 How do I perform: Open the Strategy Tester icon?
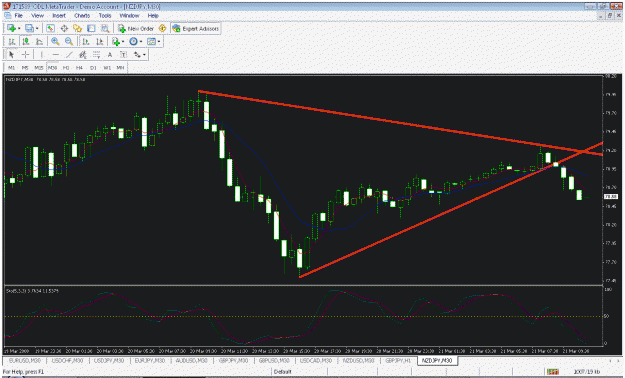click(105, 28)
